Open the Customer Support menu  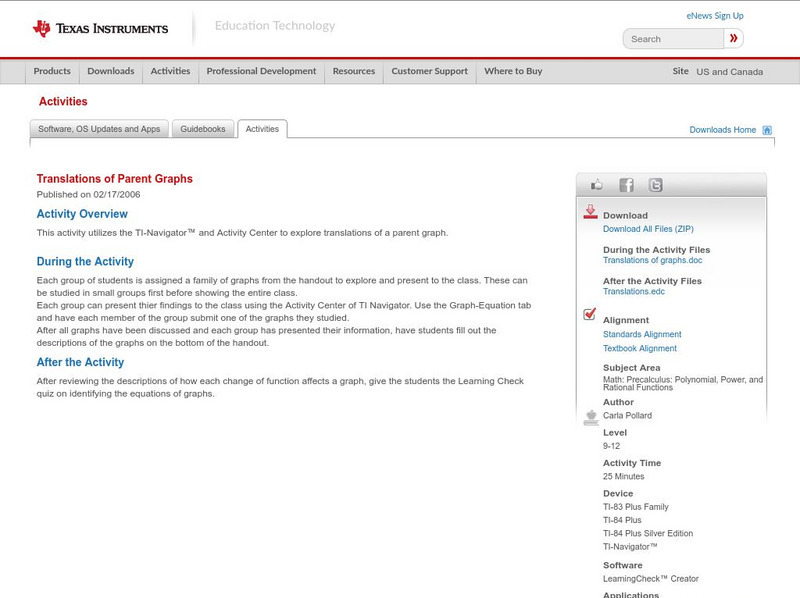coord(430,71)
